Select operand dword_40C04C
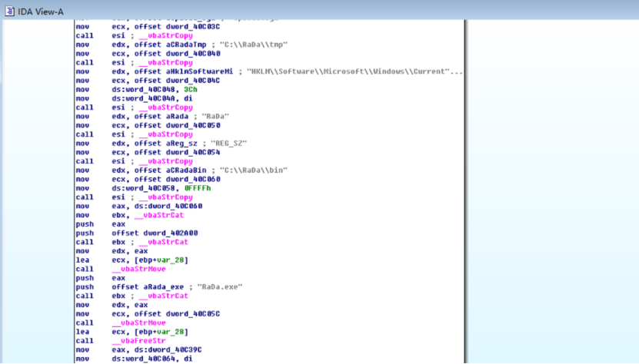The image size is (639, 364). [193, 81]
